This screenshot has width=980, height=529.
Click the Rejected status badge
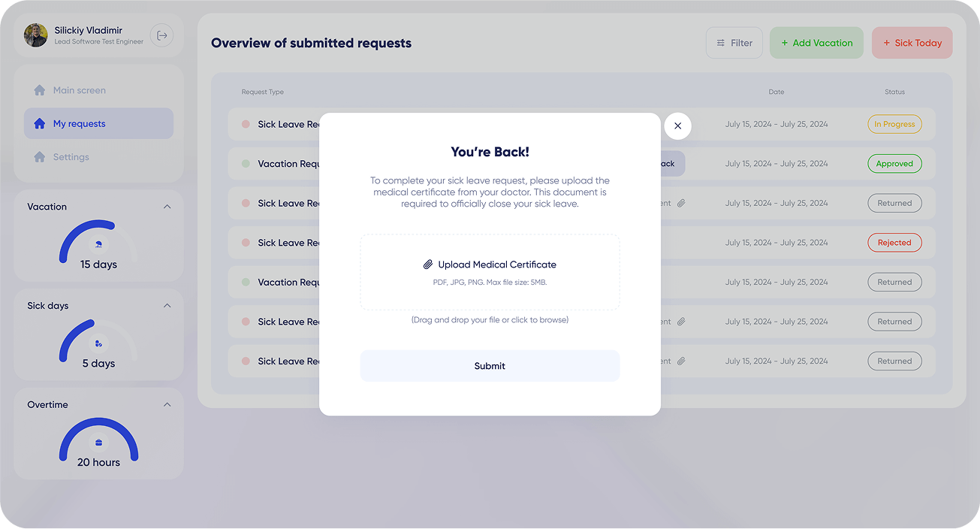coord(894,243)
